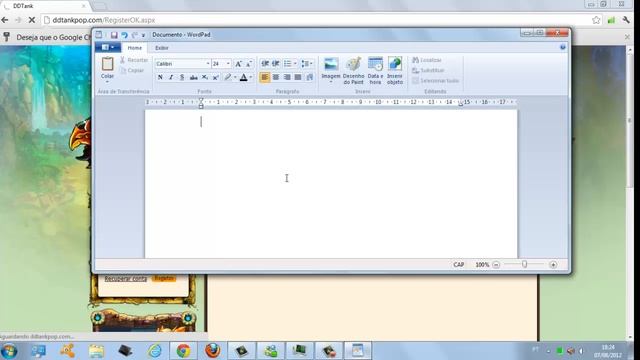Toggle subscript formatting

coord(204,77)
